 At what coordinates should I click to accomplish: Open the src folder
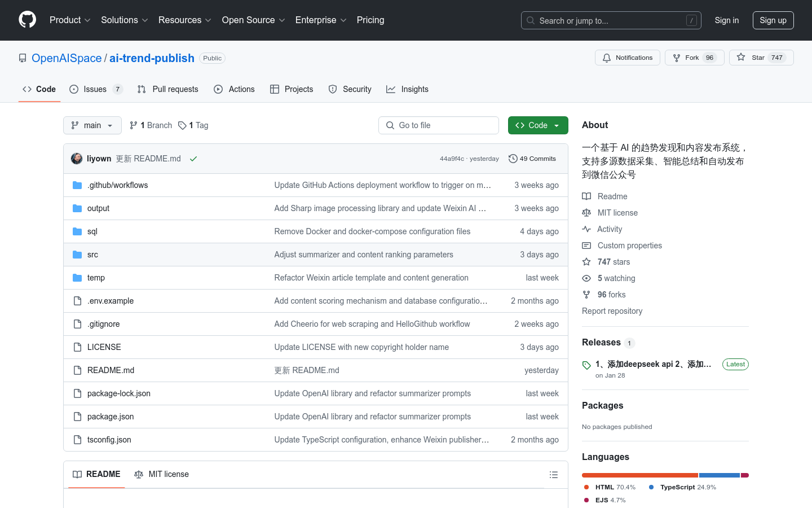(x=92, y=255)
